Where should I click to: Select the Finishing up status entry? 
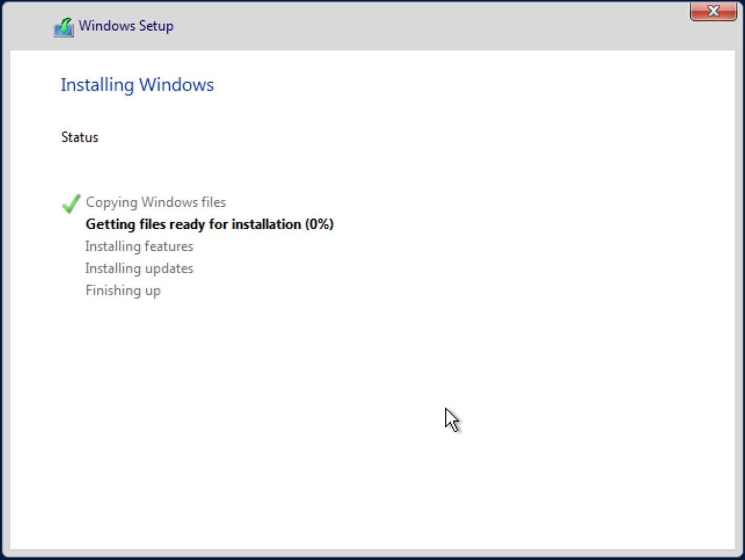[123, 290]
